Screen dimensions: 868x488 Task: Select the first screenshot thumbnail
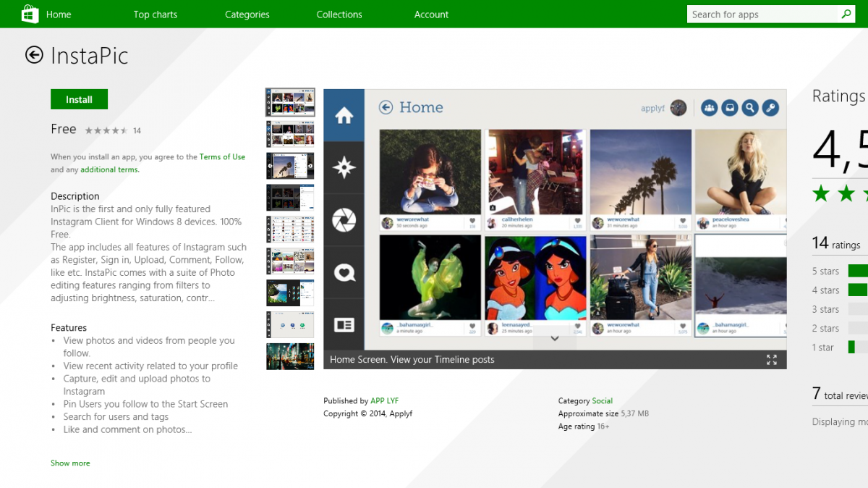[290, 103]
